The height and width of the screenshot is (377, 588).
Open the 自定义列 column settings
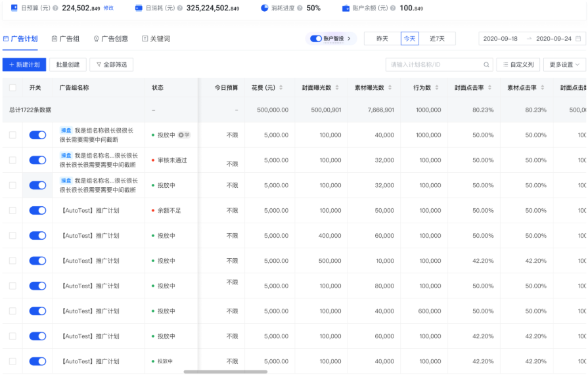coord(518,64)
